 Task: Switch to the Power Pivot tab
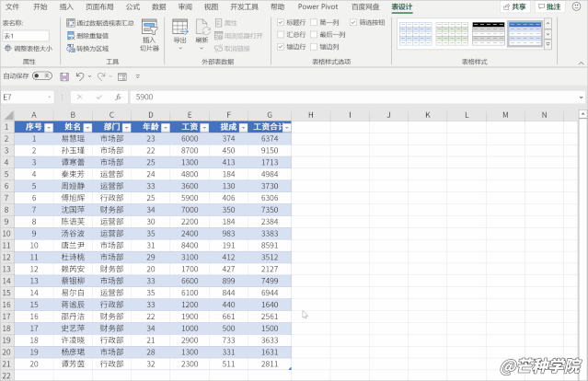tap(317, 6)
